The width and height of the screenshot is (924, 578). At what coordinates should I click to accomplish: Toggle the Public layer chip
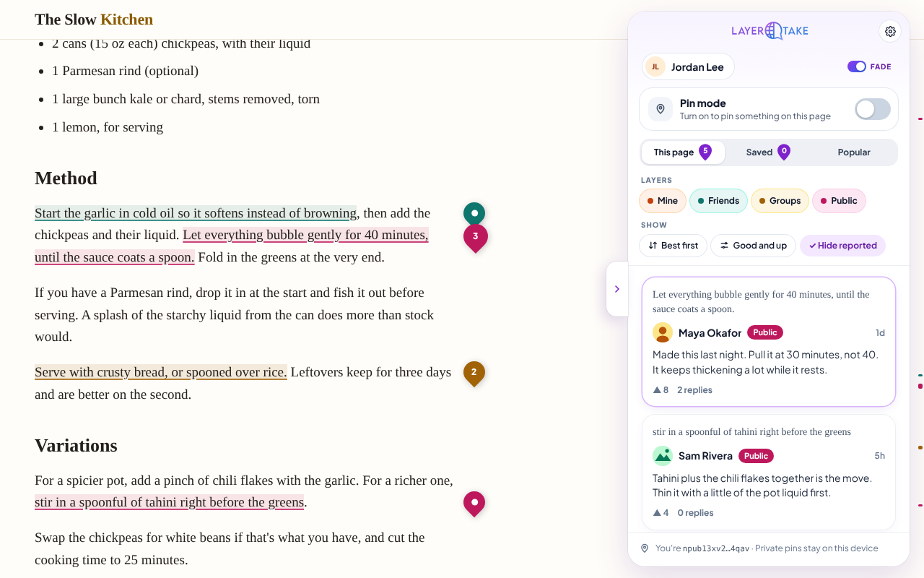[x=839, y=201]
